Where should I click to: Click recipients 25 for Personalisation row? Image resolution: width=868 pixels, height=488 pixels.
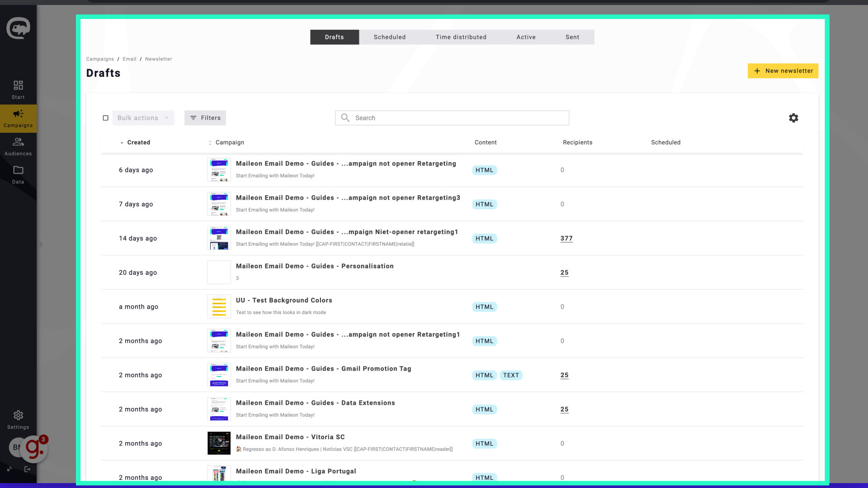565,273
